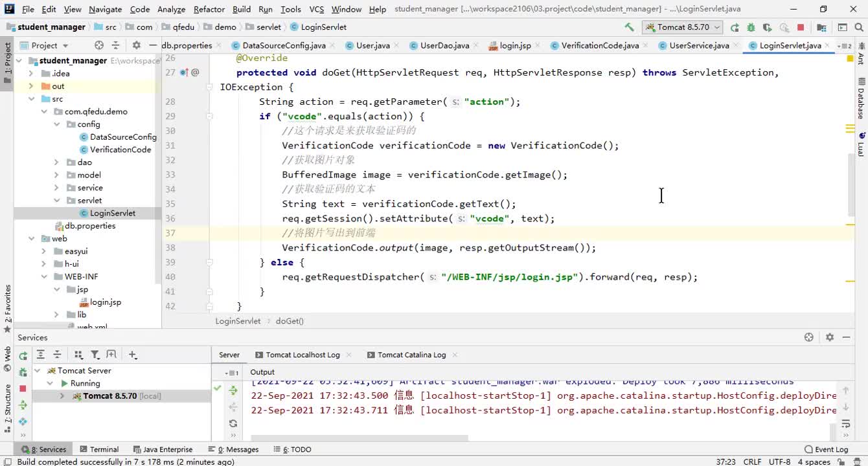This screenshot has height=466, width=868.
Task: Click the Build project hammer icon
Action: (629, 27)
